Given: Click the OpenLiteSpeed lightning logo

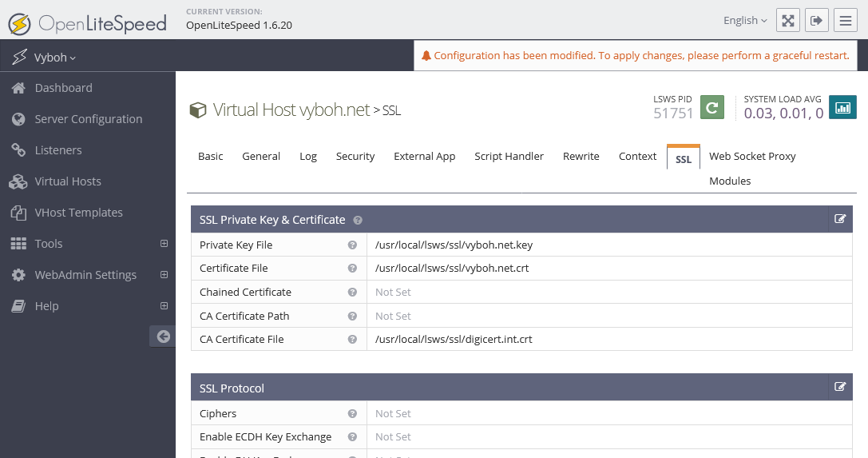Looking at the screenshot, I should [19, 24].
